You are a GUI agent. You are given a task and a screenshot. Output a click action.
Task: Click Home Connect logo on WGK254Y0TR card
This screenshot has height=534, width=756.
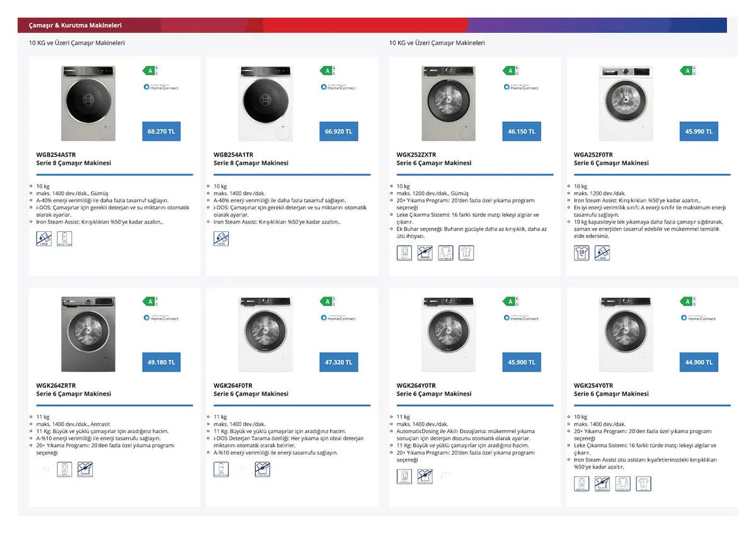(699, 318)
